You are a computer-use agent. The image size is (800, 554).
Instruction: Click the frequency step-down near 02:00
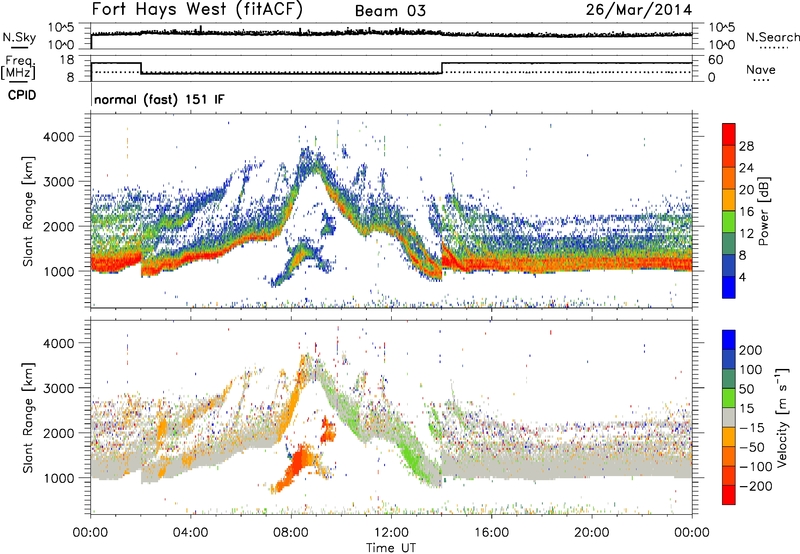tap(141, 68)
